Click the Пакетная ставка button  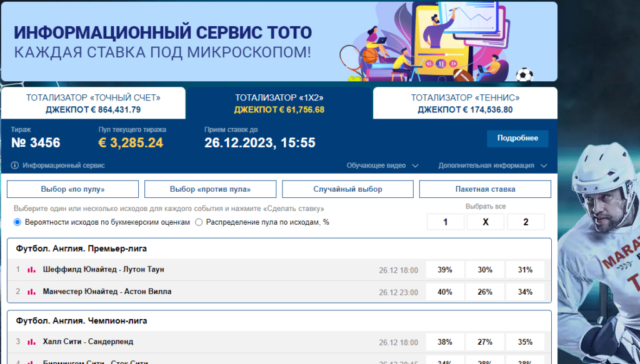pyautogui.click(x=485, y=189)
